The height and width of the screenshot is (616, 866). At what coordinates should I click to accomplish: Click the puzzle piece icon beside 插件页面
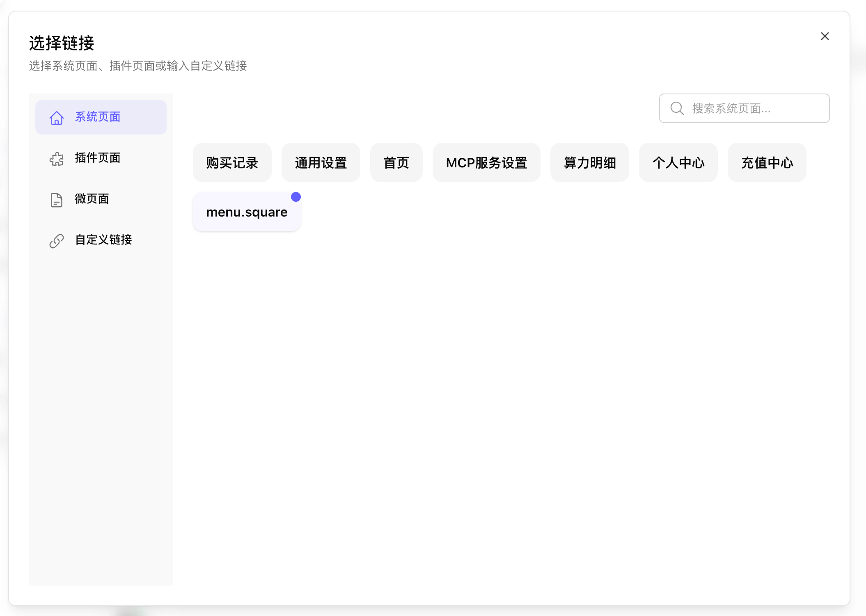pyautogui.click(x=56, y=159)
